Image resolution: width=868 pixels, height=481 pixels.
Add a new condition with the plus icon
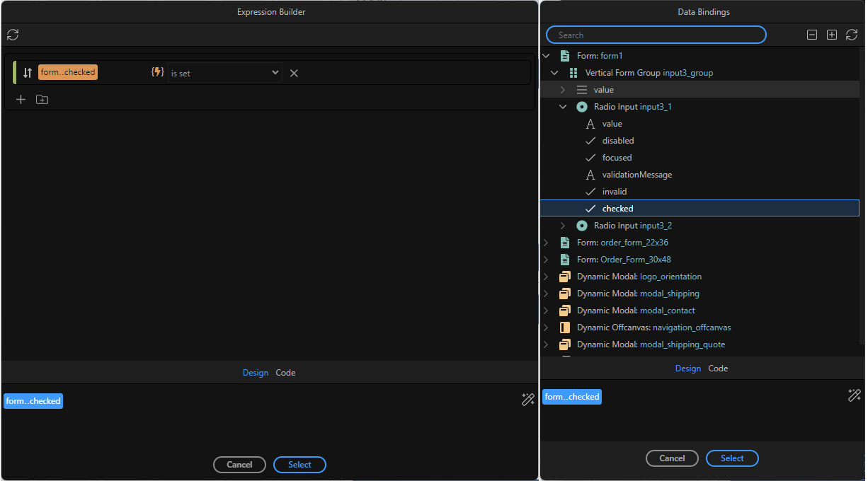(x=20, y=99)
